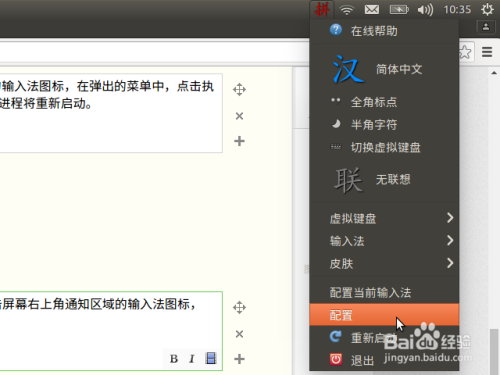Screen dimensions: 500x375
Task: Select the highlighted 配置 menu entry
Action: [384, 315]
